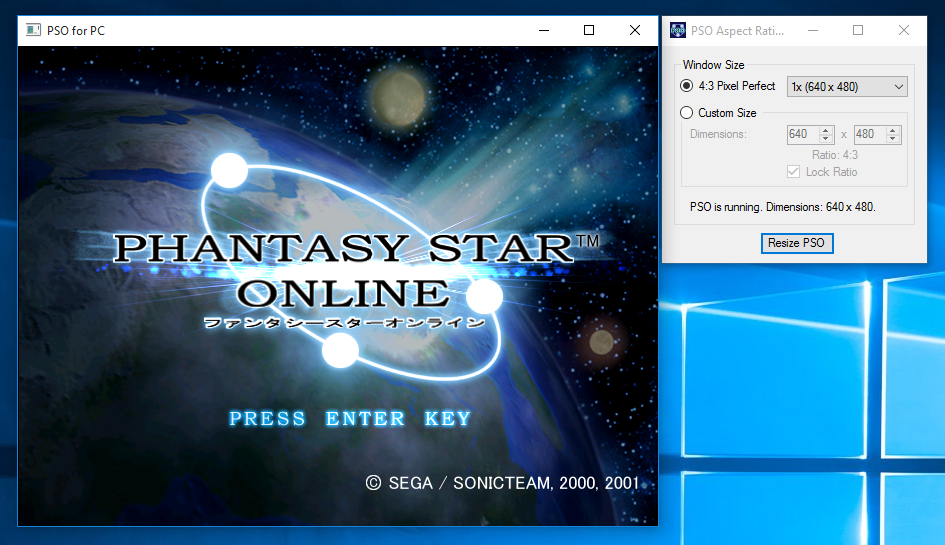Viewport: 945px width, 545px height.
Task: Click the Dimensions: label
Action: 718,134
